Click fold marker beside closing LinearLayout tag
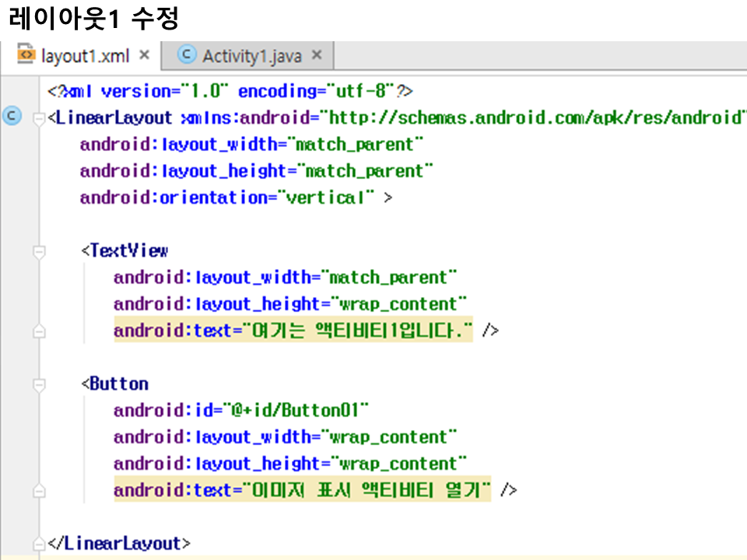This screenshot has width=747, height=560. (38, 543)
